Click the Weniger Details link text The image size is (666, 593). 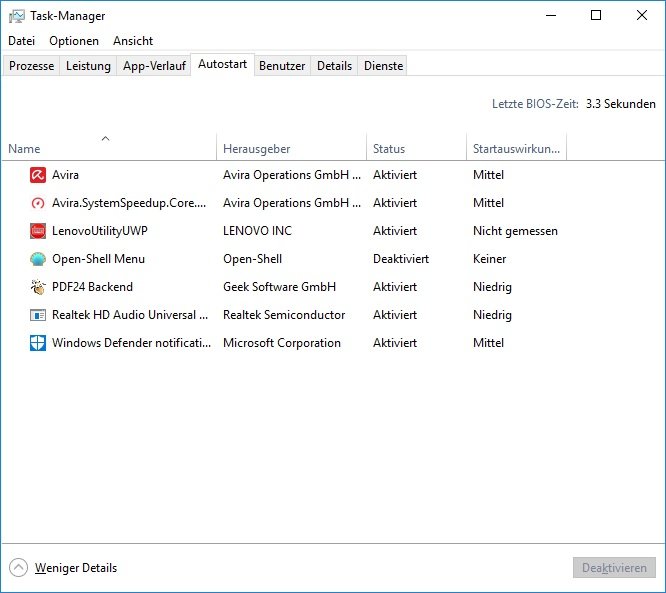click(76, 568)
